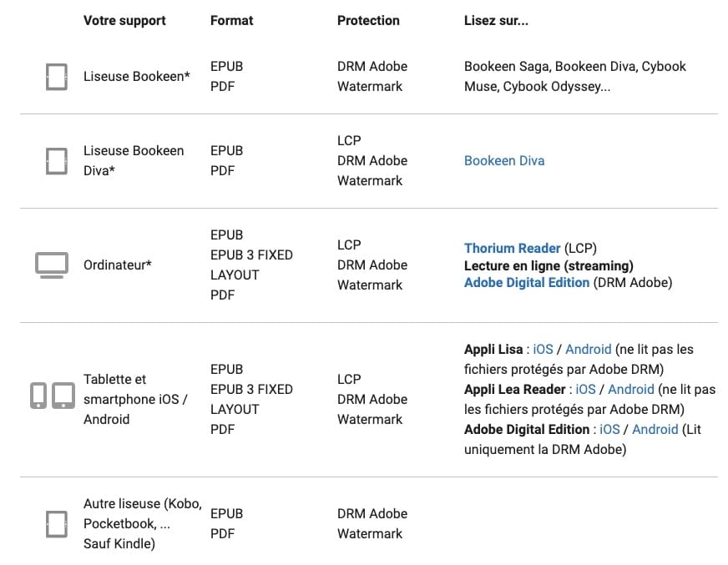Screen dimensions: 728x565
Task: Click the tablet icon beside the smartphone
Action: pos(63,396)
